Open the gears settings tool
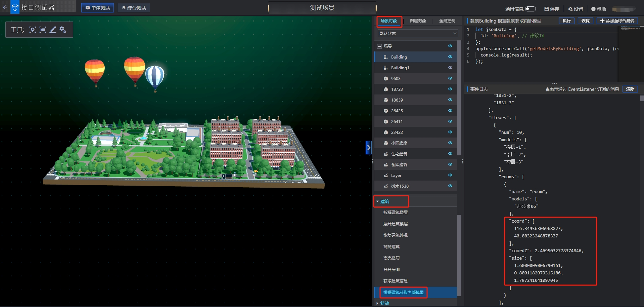This screenshot has width=644, height=307. click(x=63, y=30)
